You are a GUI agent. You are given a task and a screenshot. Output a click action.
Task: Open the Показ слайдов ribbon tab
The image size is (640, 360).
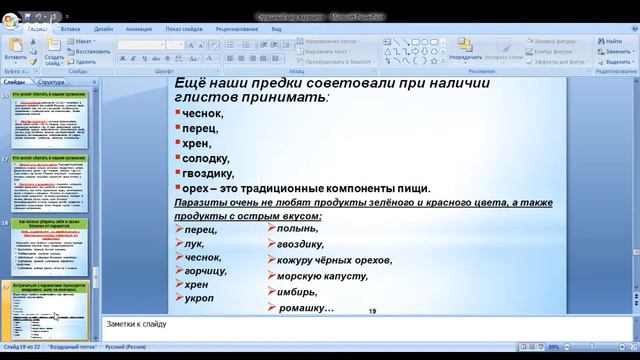184,29
